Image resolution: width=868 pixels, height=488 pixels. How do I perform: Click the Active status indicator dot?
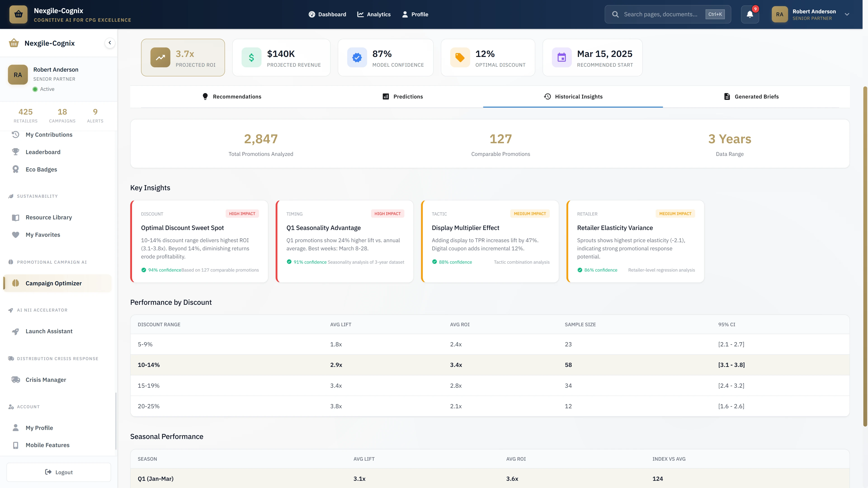click(x=35, y=89)
